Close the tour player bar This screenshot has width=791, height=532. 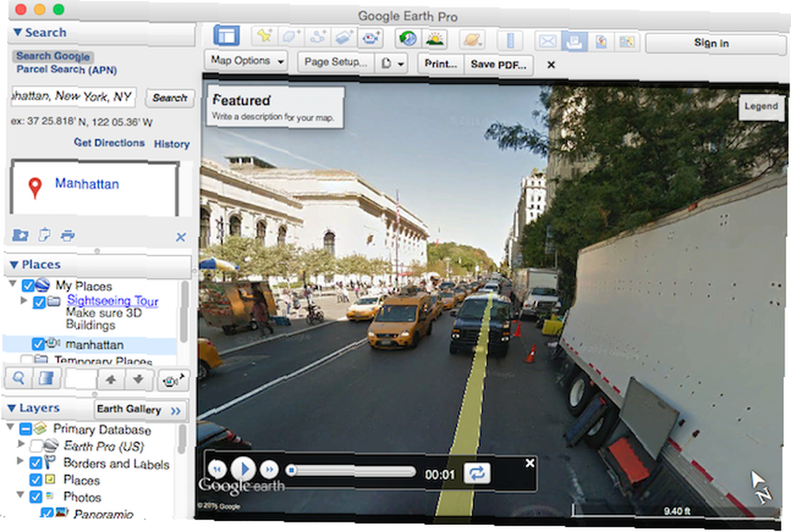(530, 462)
